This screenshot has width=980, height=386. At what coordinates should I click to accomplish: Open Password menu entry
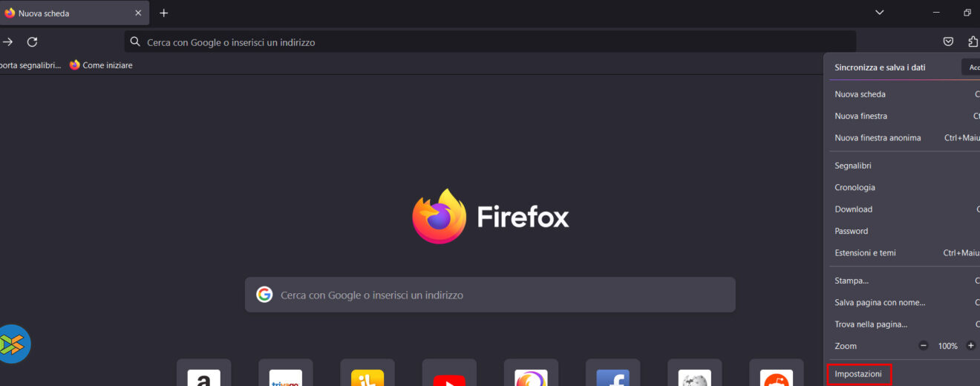coord(902,231)
